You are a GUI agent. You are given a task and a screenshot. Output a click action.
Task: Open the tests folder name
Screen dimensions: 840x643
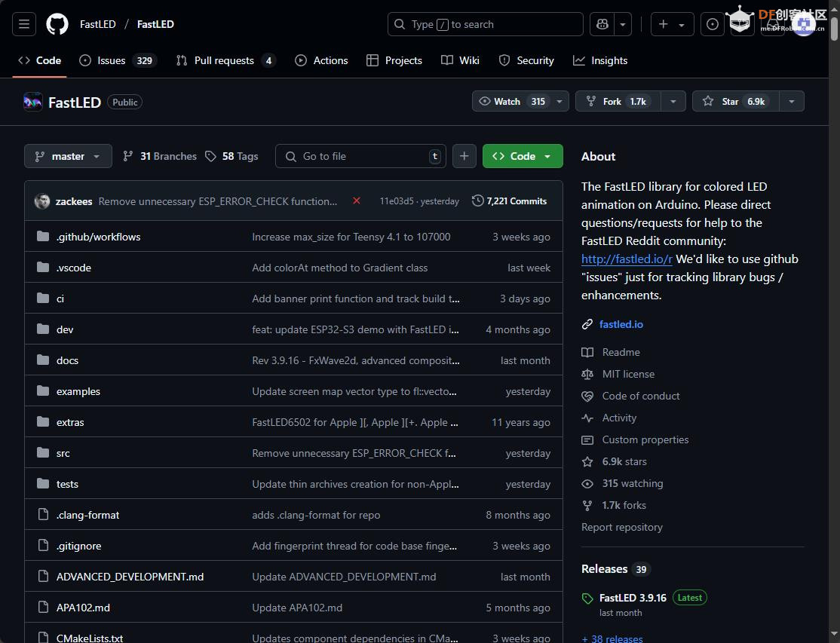(68, 484)
